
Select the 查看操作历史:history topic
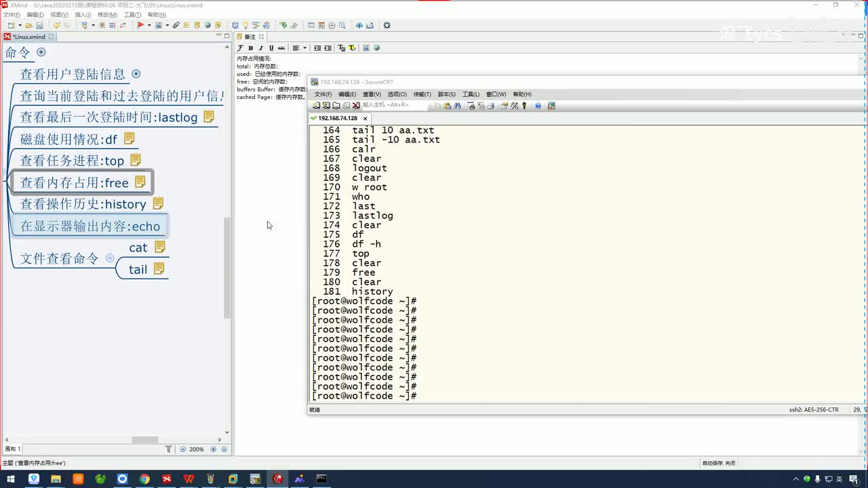[x=83, y=204]
